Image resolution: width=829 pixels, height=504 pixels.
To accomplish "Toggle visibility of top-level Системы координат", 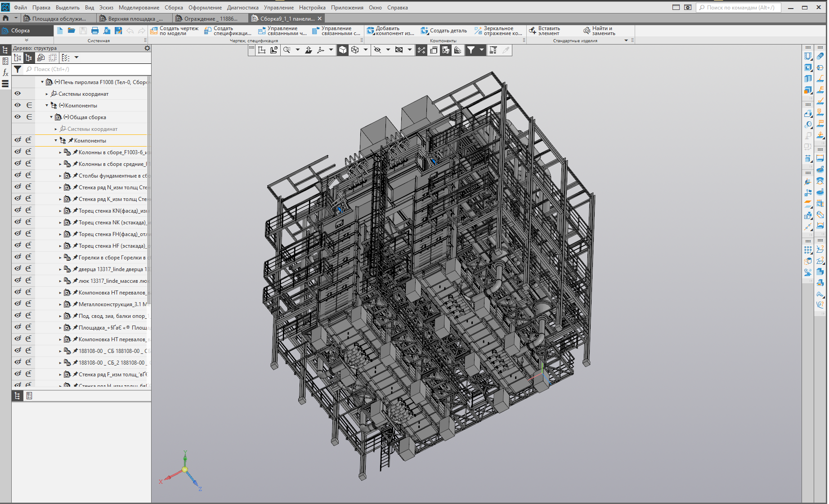I will [18, 94].
